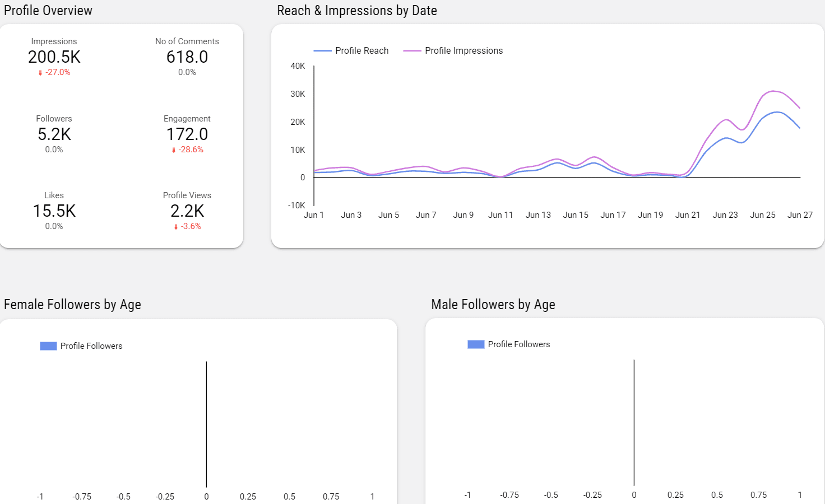825x504 pixels.
Task: Toggle the Profile Impressions series label
Action: (x=464, y=51)
